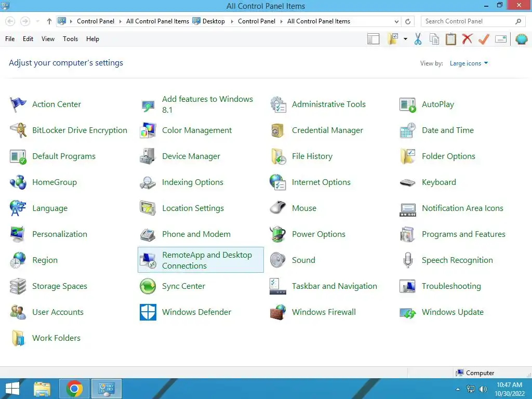
Task: Click the network tray icon
Action: [x=471, y=389]
